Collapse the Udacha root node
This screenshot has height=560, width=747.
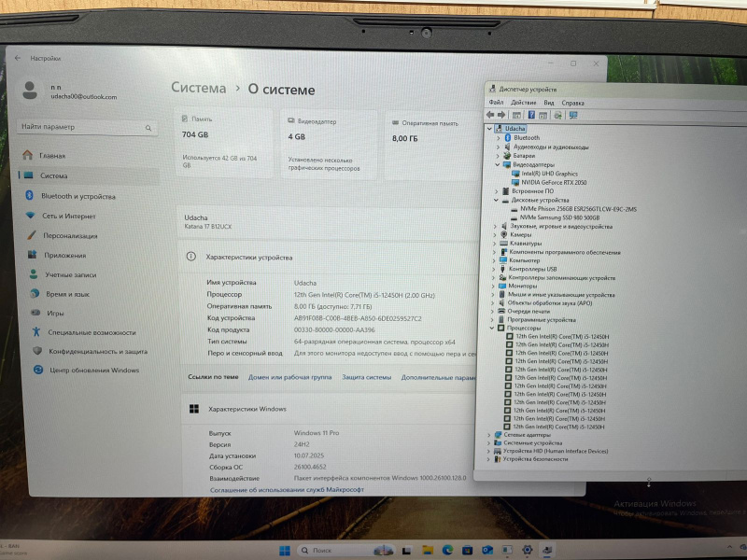click(x=489, y=129)
